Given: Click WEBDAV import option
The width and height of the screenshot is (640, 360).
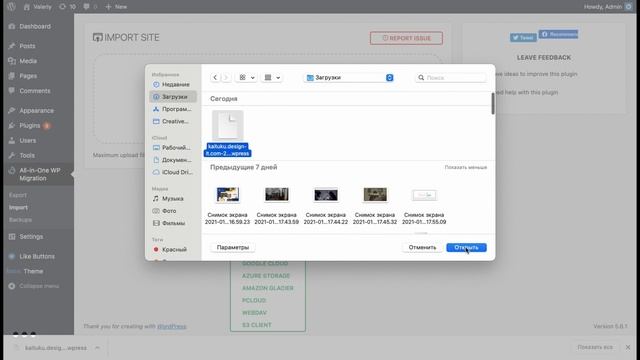Looking at the screenshot, I should pos(254,313).
